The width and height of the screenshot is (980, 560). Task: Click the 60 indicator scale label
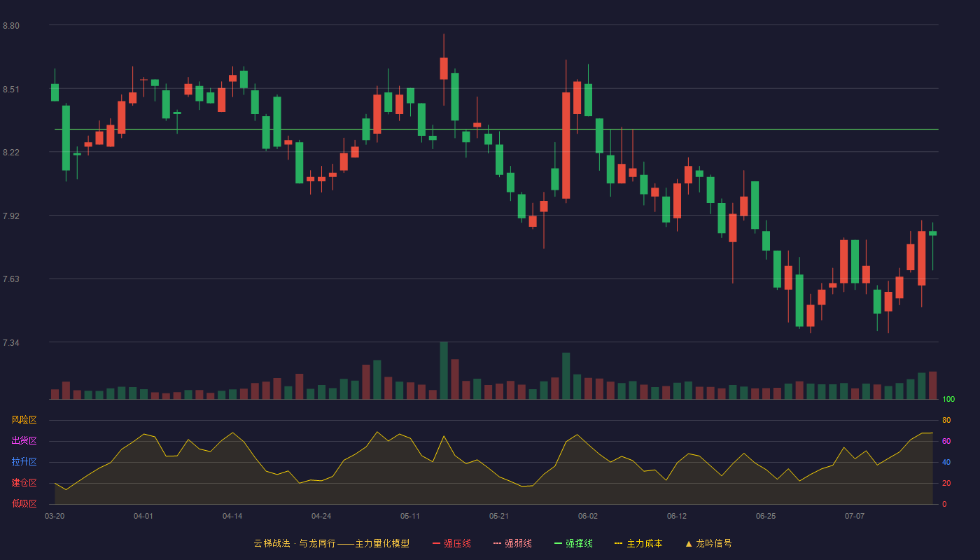click(x=946, y=441)
